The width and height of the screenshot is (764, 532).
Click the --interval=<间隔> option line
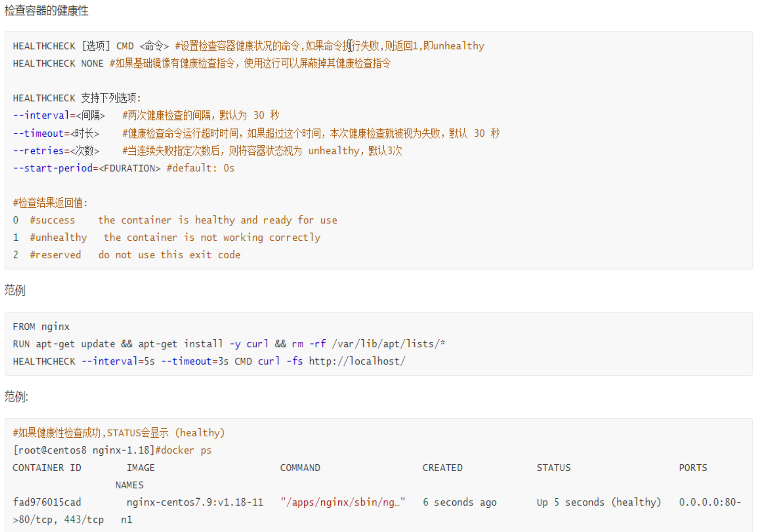[x=59, y=115]
